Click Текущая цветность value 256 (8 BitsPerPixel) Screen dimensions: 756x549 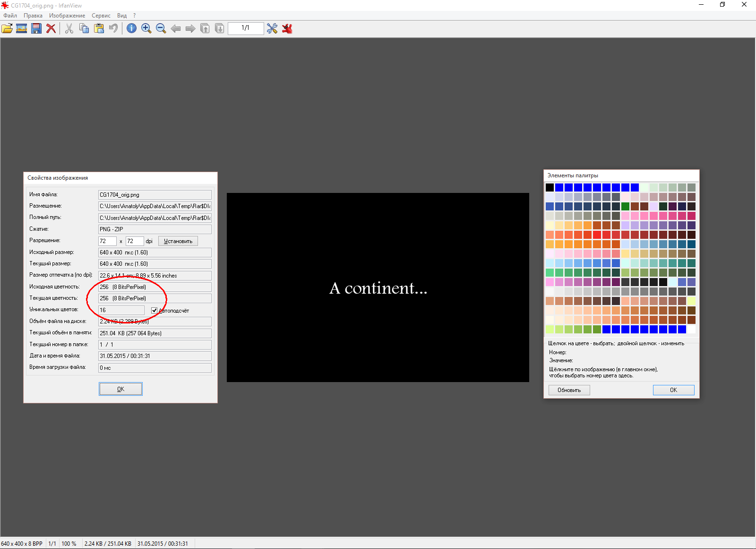click(155, 298)
